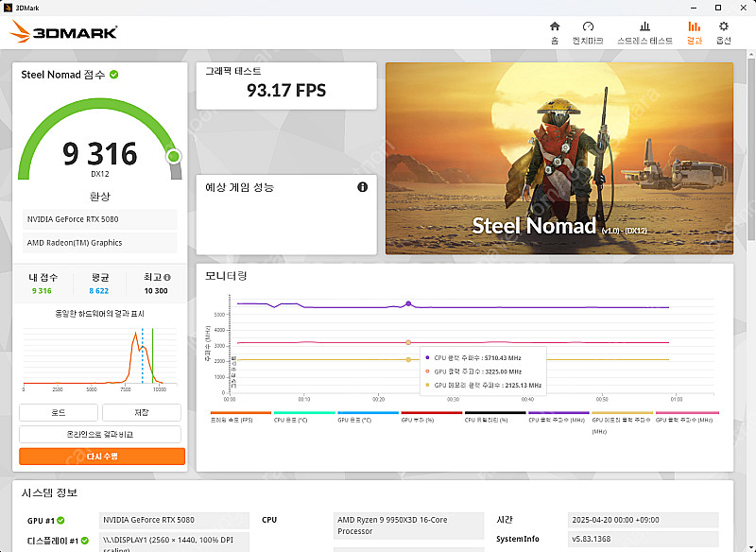Screen dimensions: 756x552
Task: Open the Options (옵션) gear icon
Action: (x=723, y=26)
